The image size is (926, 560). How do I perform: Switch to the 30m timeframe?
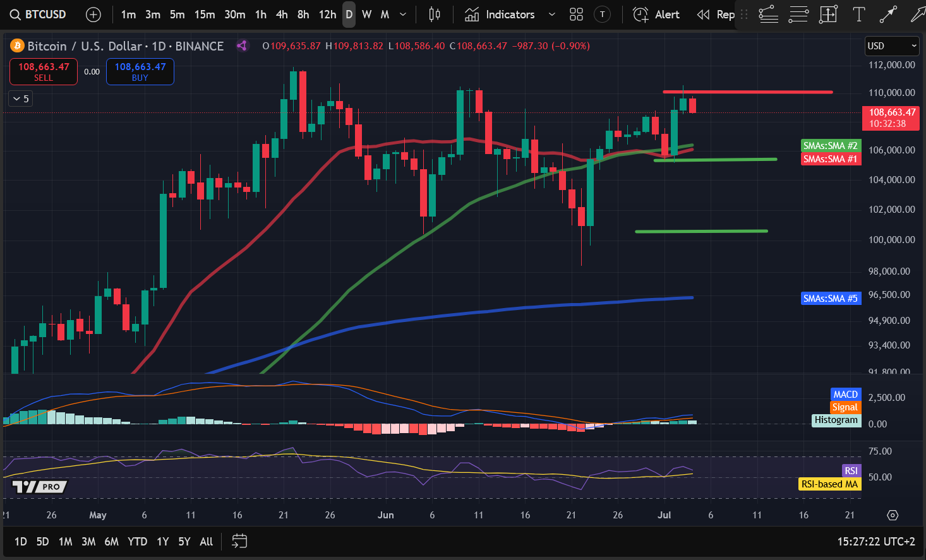235,15
